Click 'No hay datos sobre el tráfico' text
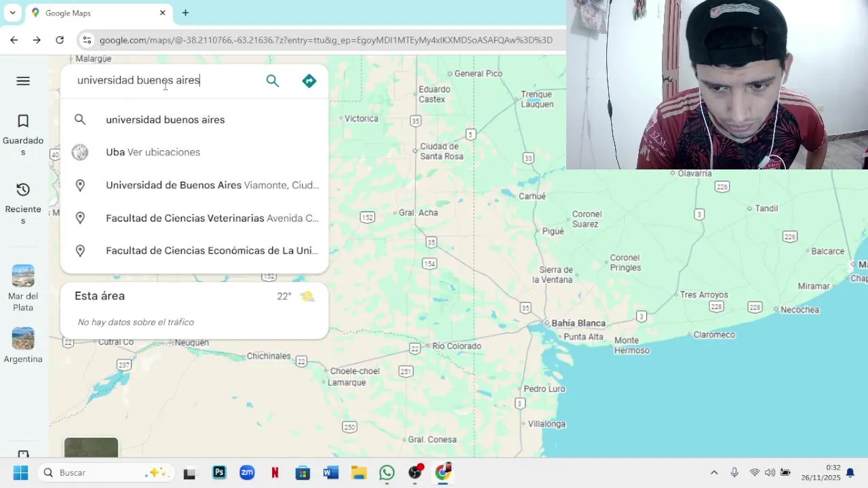Image resolution: width=868 pixels, height=488 pixels. coord(136,322)
